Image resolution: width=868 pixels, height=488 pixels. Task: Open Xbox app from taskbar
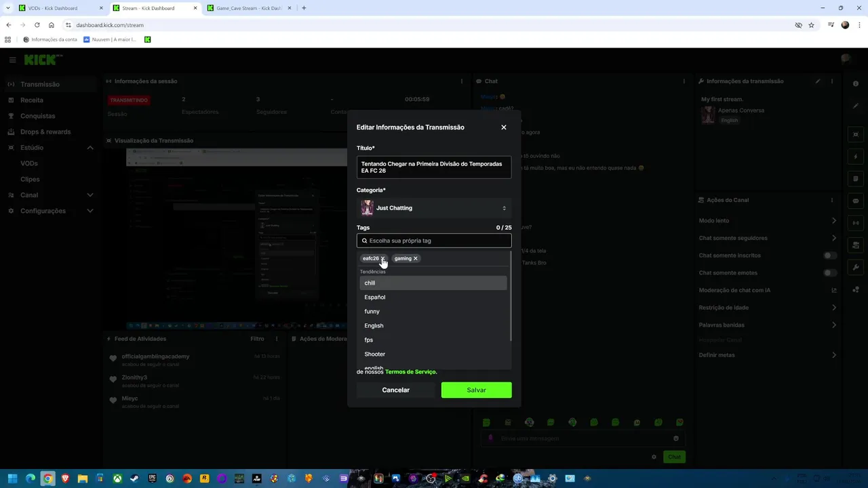tap(117, 479)
